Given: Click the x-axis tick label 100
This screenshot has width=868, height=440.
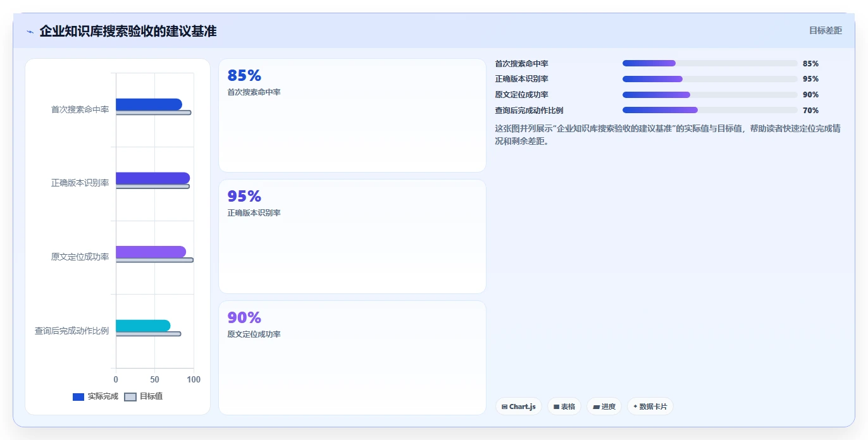Looking at the screenshot, I should [x=194, y=380].
